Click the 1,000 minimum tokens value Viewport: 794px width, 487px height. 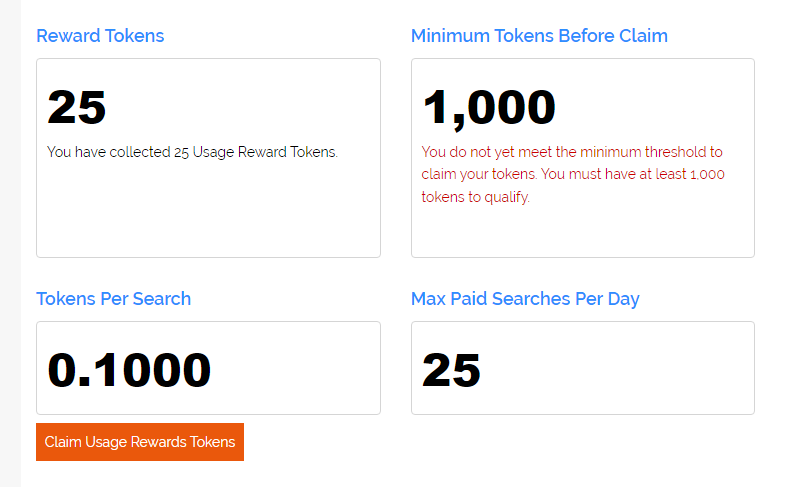point(489,108)
